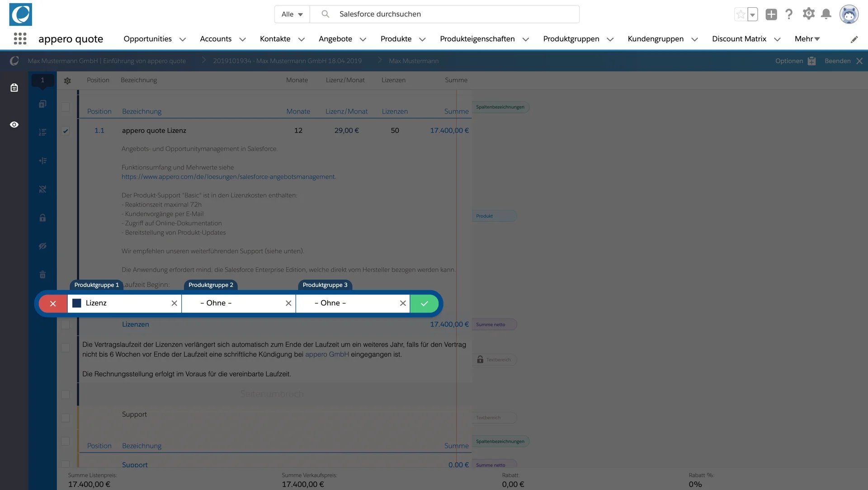This screenshot has width=868, height=490.
Task: Click the appero logo at top left
Action: pyautogui.click(x=20, y=14)
